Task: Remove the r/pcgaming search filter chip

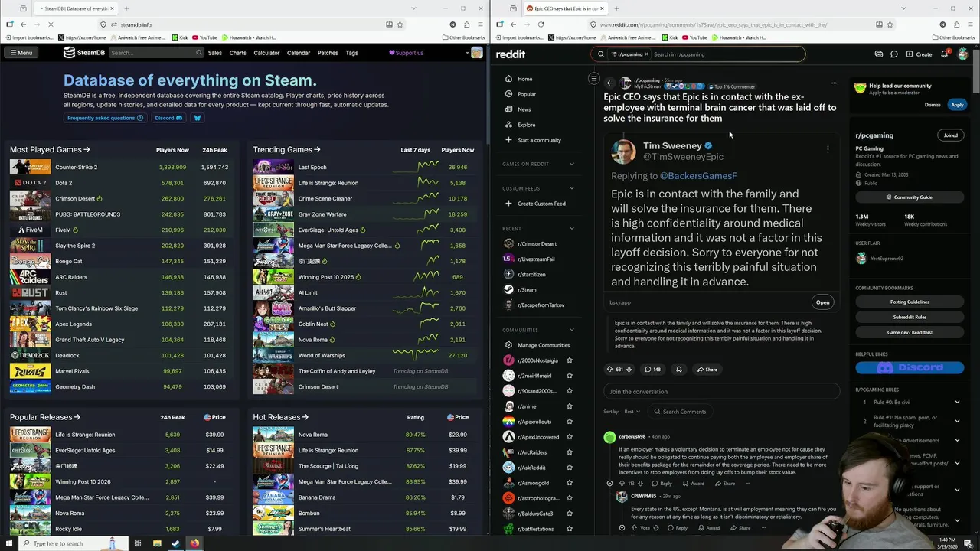Action: click(x=646, y=54)
